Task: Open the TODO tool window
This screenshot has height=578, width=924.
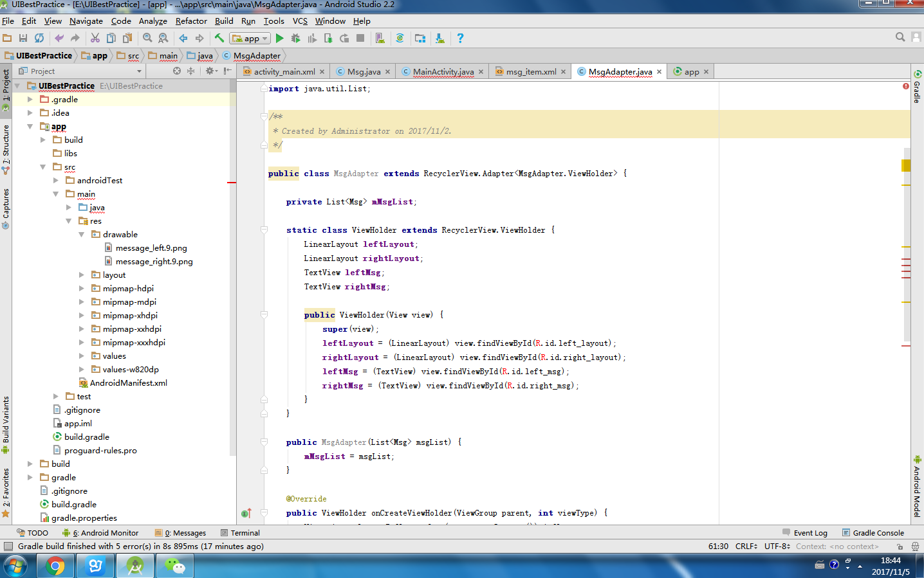Action: (x=32, y=532)
